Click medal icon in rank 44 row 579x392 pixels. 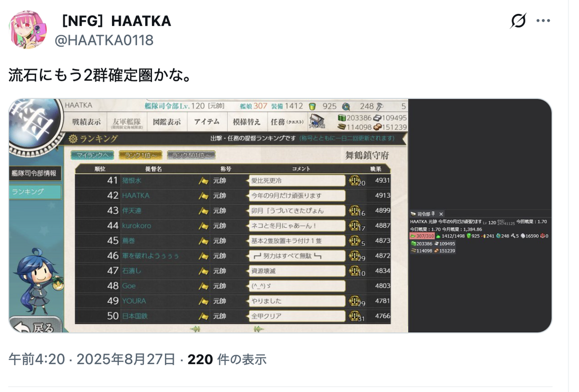click(x=355, y=226)
